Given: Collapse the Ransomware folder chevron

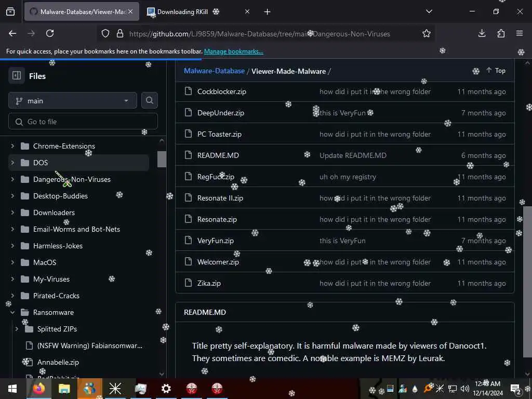Looking at the screenshot, I should tap(12, 312).
